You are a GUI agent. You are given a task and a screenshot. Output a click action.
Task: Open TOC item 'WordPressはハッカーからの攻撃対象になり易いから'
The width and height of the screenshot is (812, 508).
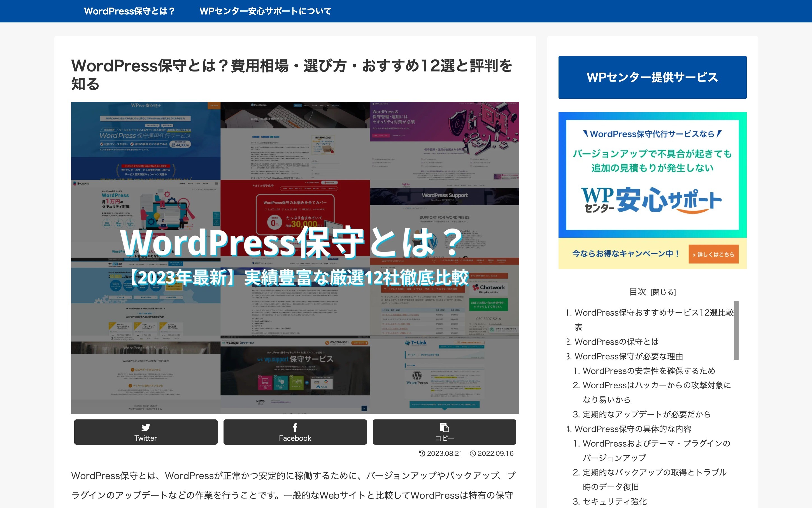click(x=657, y=392)
